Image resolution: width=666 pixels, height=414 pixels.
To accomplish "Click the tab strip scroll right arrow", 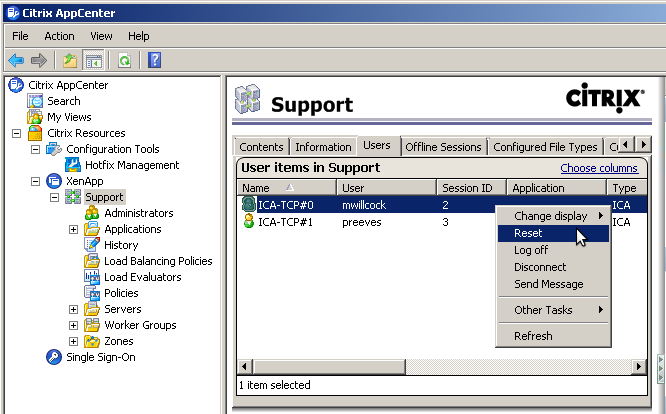I will coord(643,145).
